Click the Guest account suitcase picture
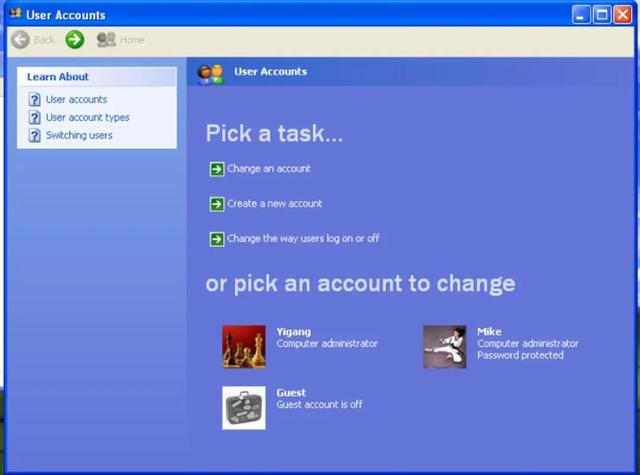The width and height of the screenshot is (640, 475). [x=244, y=408]
